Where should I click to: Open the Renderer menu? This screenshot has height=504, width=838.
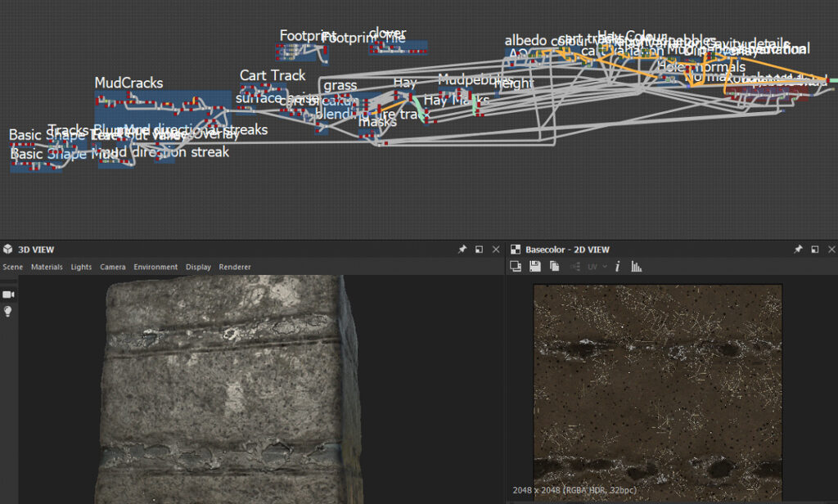(x=235, y=267)
